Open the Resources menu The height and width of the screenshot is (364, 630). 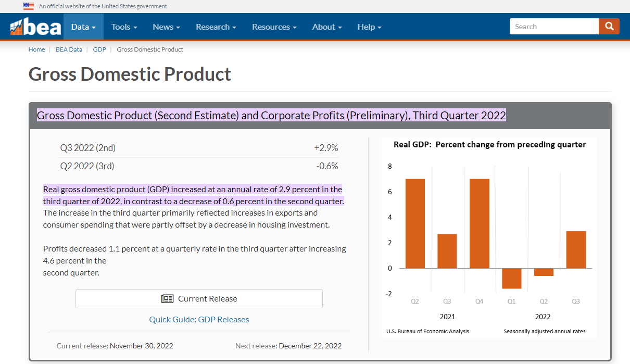click(x=274, y=27)
